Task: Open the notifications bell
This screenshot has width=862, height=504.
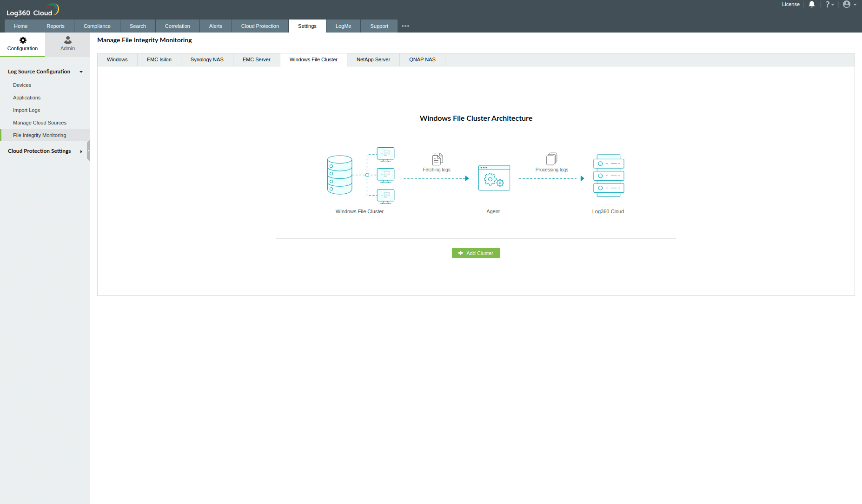Action: (x=811, y=4)
